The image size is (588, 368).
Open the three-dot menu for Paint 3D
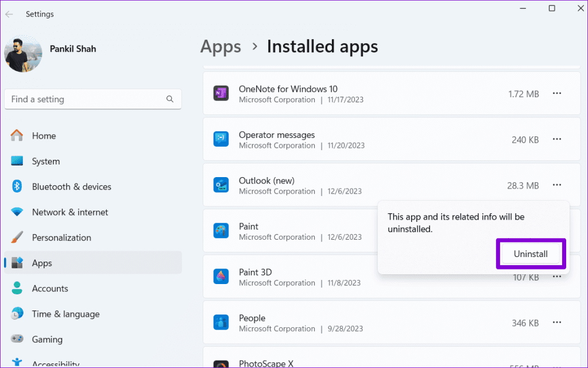pyautogui.click(x=556, y=277)
